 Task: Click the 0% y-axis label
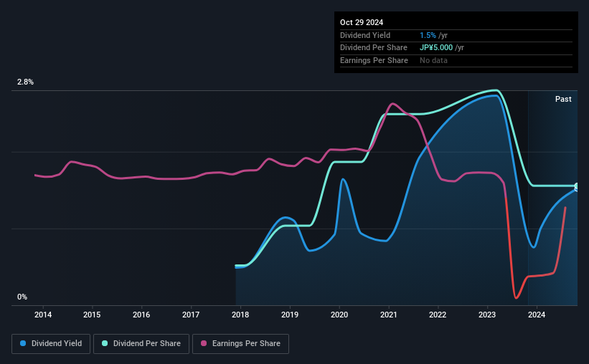[22, 297]
